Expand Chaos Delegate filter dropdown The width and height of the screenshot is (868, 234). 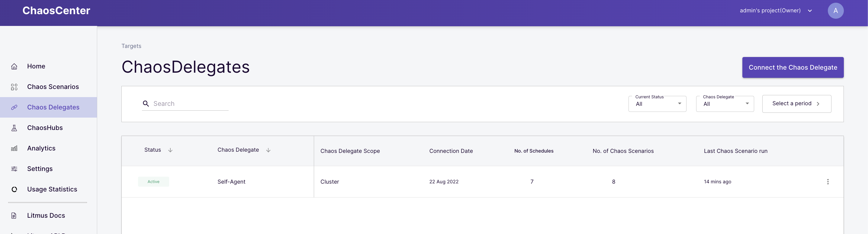click(725, 103)
